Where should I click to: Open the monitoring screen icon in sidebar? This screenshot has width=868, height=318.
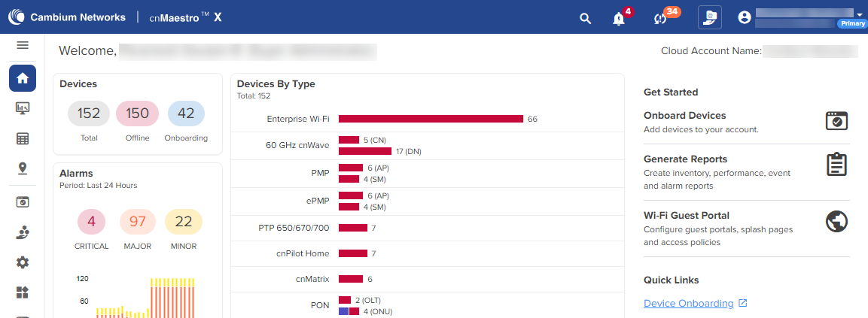click(23, 108)
